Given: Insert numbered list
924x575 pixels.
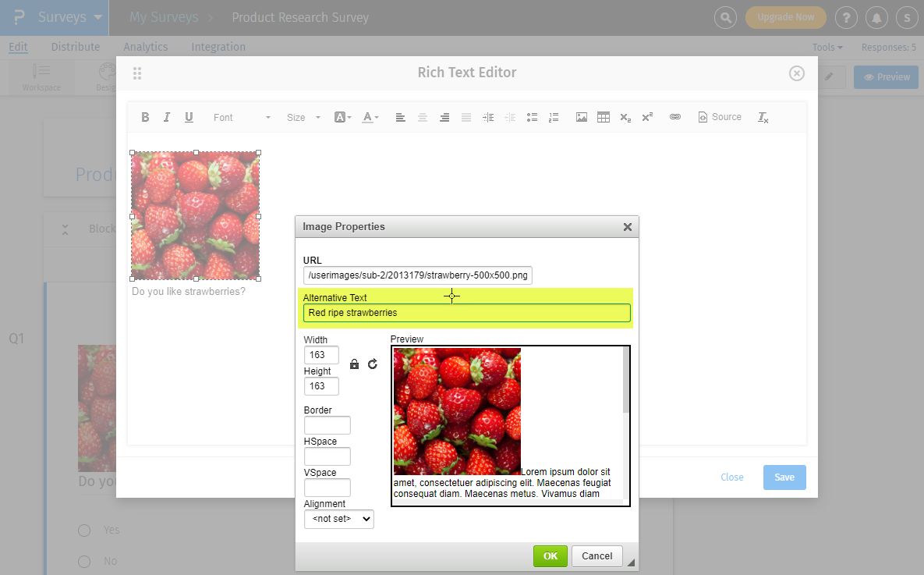Looking at the screenshot, I should [x=554, y=117].
